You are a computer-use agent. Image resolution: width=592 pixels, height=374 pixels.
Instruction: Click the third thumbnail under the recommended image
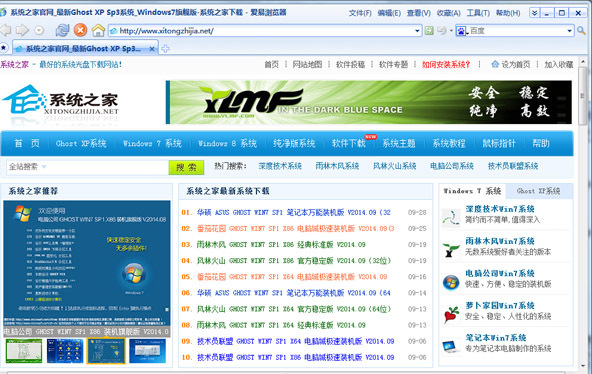(106, 351)
